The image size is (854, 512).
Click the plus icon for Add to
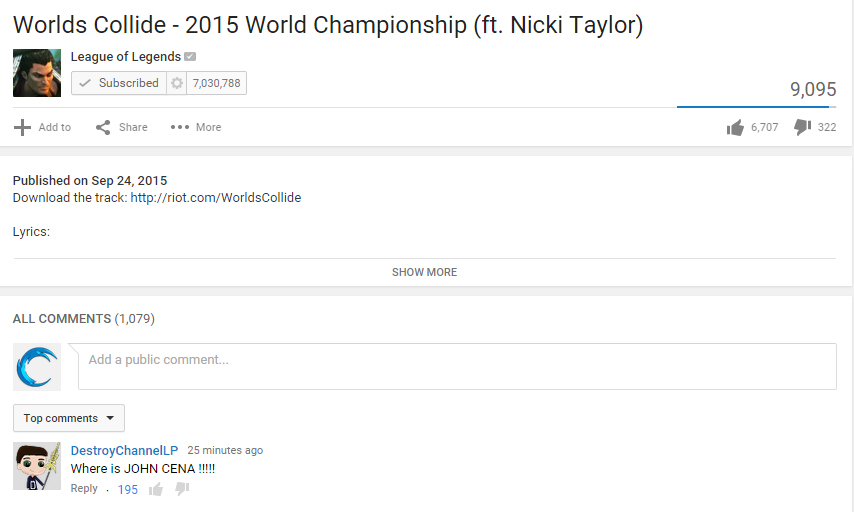point(22,127)
